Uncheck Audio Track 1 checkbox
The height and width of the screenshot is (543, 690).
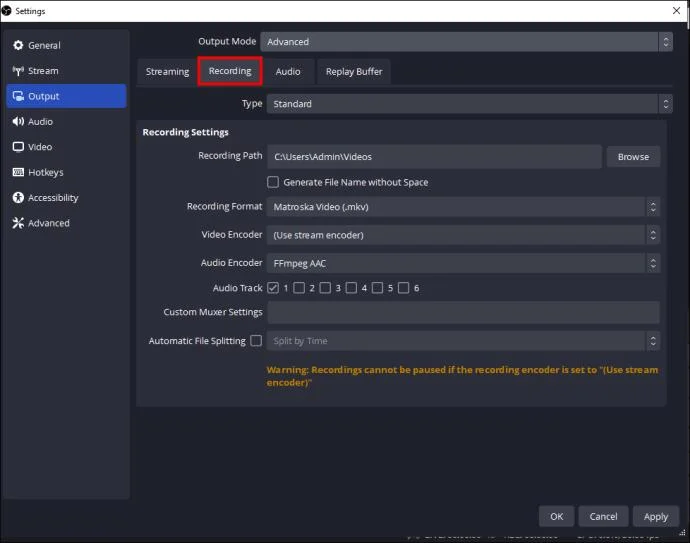tap(273, 288)
